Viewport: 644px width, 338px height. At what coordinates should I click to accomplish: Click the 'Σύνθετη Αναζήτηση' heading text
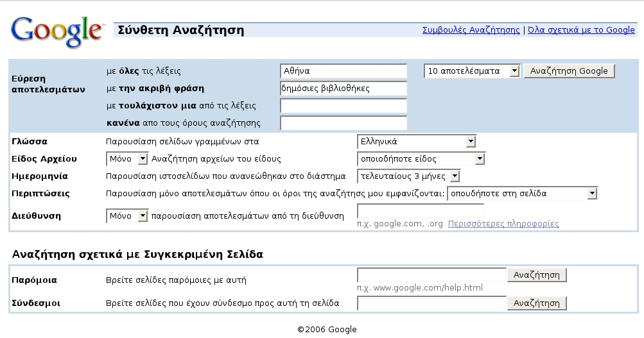click(180, 30)
